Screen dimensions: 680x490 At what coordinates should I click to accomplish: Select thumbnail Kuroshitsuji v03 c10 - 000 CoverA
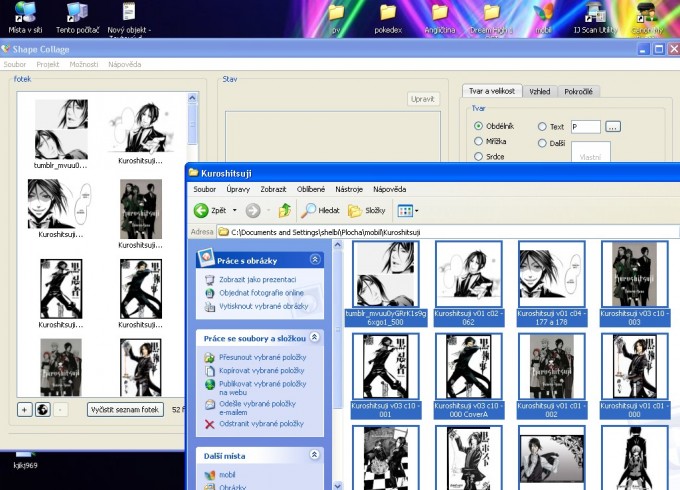(468, 376)
